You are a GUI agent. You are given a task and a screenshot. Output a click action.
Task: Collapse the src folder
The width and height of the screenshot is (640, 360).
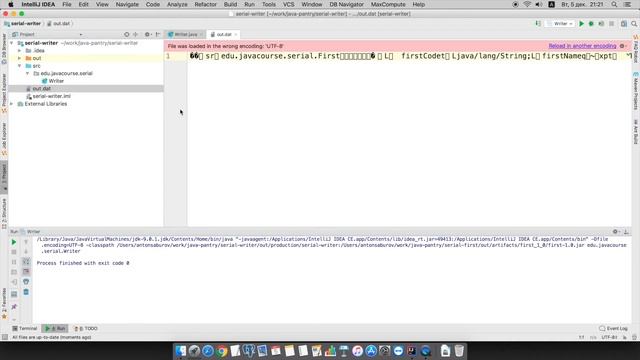coord(20,66)
